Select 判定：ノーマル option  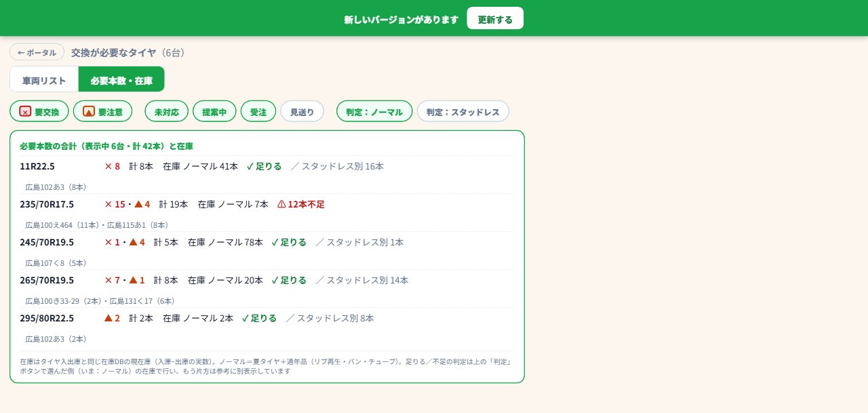pos(374,111)
